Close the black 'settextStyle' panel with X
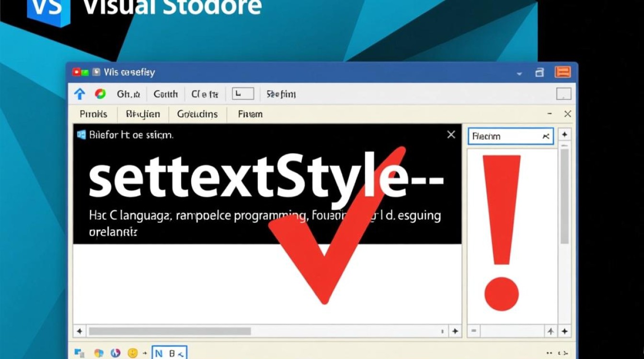 [x=451, y=135]
